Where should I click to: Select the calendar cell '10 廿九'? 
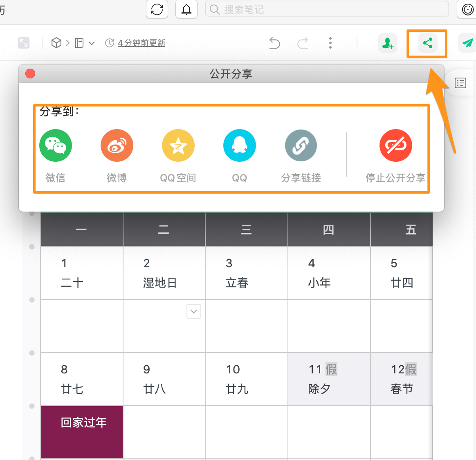247,379
